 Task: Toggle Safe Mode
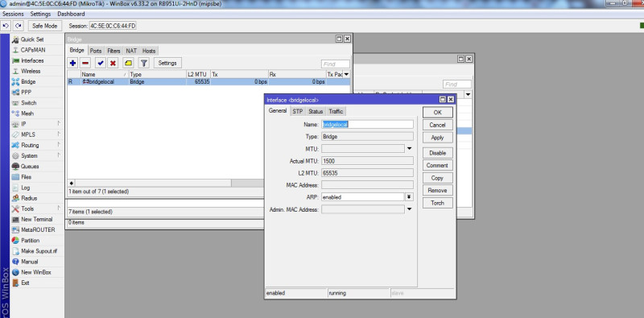pyautogui.click(x=45, y=26)
